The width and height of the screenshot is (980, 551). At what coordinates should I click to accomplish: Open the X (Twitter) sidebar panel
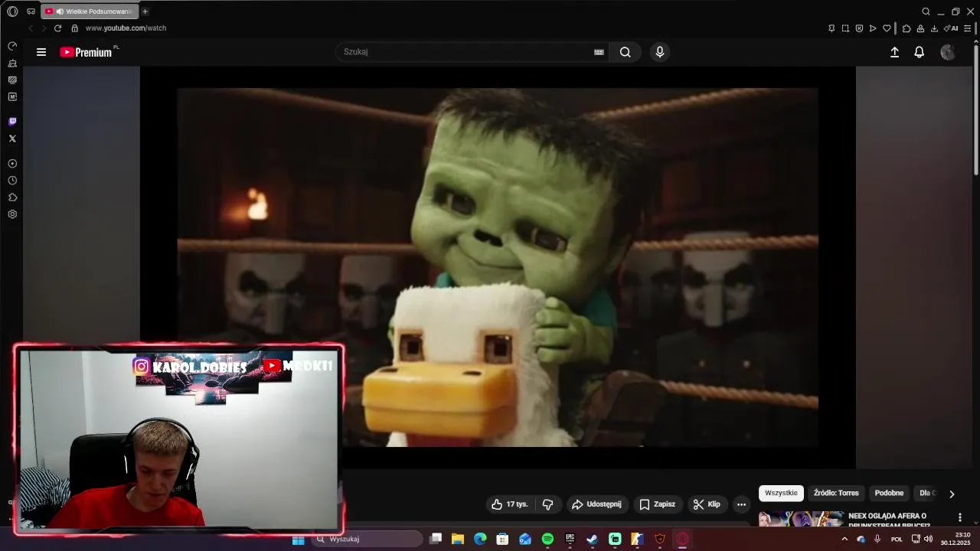point(12,139)
